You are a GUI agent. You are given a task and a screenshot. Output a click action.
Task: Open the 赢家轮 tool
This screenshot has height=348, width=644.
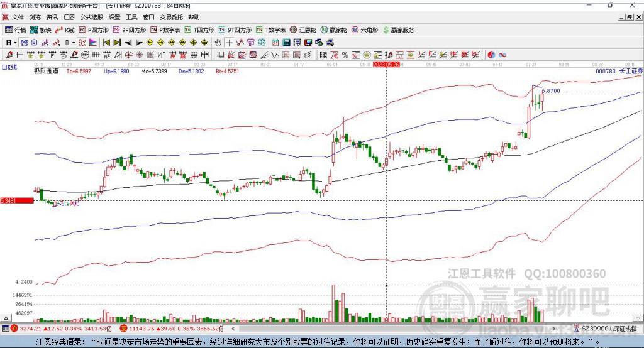point(334,30)
